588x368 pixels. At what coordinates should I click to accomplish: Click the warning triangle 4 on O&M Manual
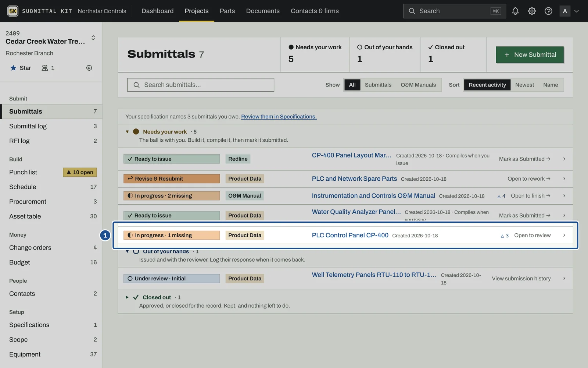(x=501, y=196)
